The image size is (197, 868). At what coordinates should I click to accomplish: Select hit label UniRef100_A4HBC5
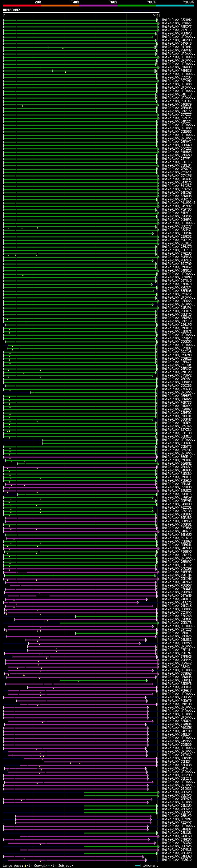pyautogui.click(x=177, y=71)
